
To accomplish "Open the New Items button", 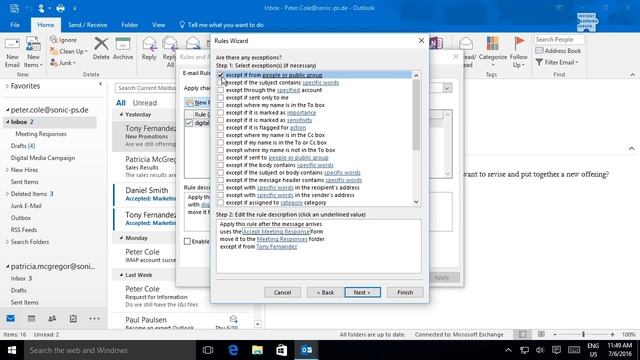I will point(33,53).
